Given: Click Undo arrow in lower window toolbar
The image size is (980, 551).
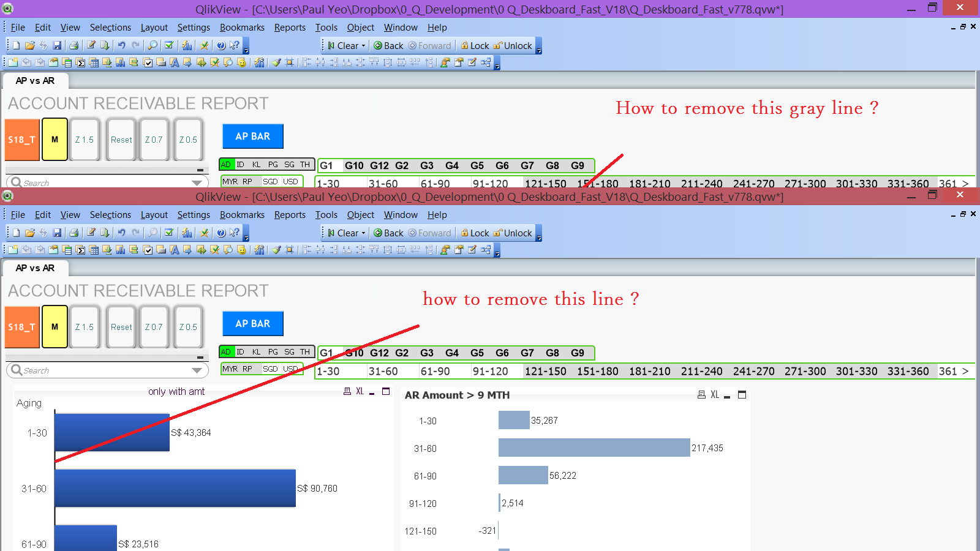Looking at the screenshot, I should coord(121,233).
